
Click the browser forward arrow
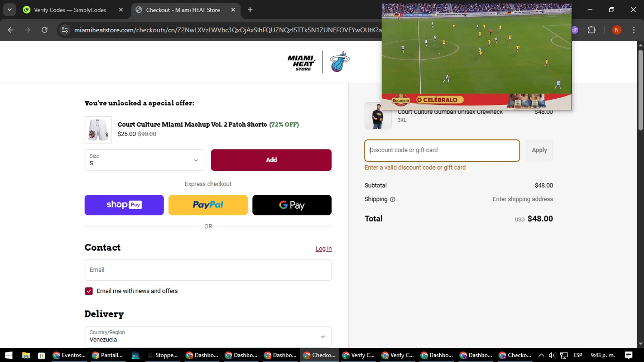27,30
